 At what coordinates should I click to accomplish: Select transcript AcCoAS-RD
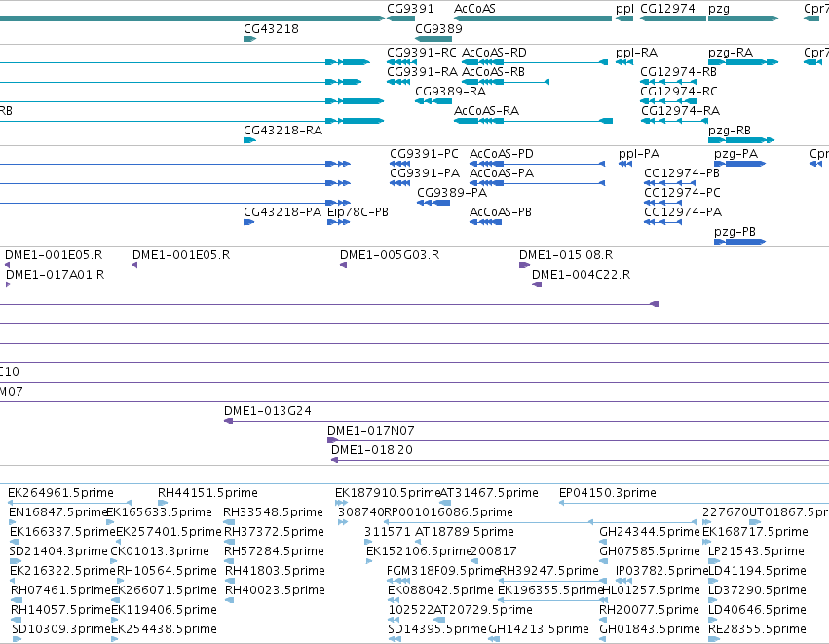(494, 53)
